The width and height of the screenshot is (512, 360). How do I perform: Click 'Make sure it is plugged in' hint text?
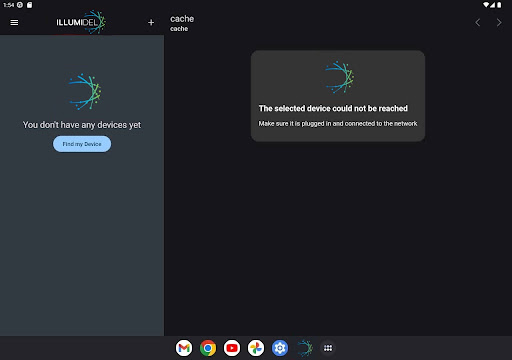point(338,124)
